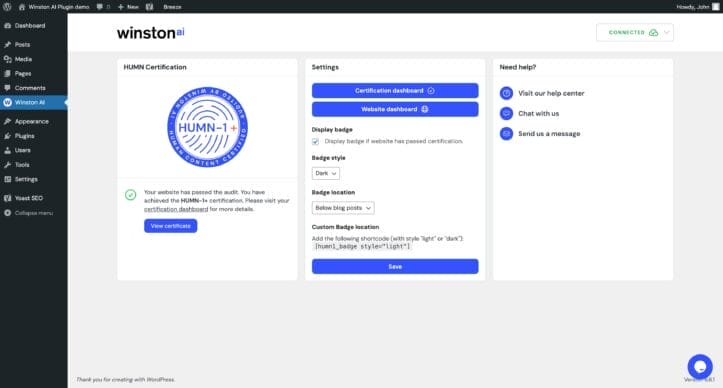Click the cloud icon beside CONNECTED
Screen dimensions: 723x388
653,33
